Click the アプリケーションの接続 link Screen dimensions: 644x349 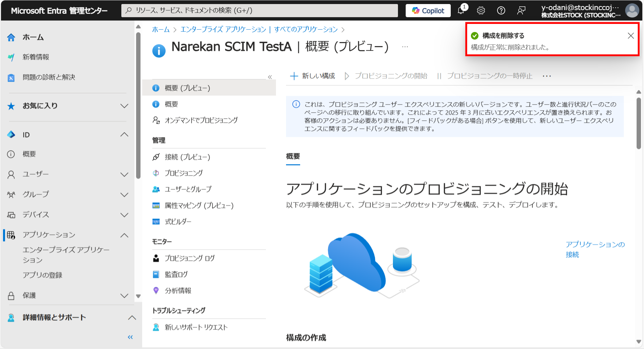595,249
